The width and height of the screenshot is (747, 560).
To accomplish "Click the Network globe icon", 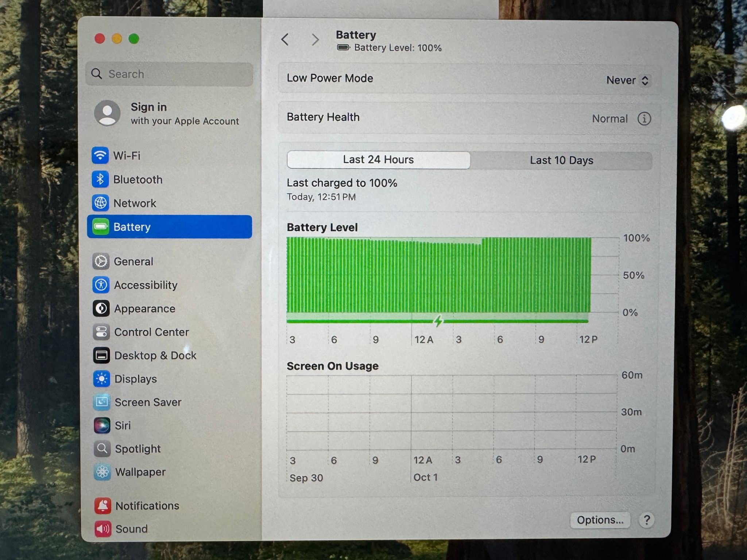I will tap(100, 203).
